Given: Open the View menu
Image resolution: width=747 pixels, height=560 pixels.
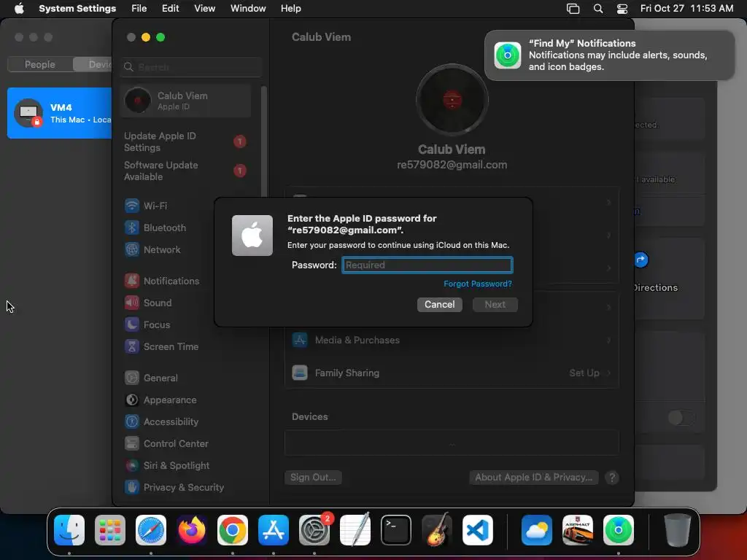Looking at the screenshot, I should (x=204, y=9).
